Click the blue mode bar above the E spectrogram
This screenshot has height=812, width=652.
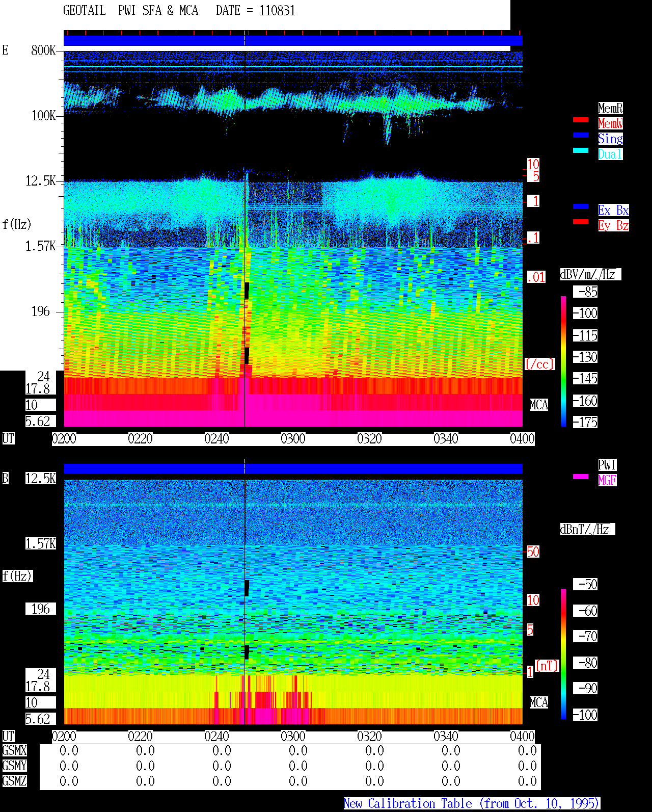pyautogui.click(x=293, y=41)
